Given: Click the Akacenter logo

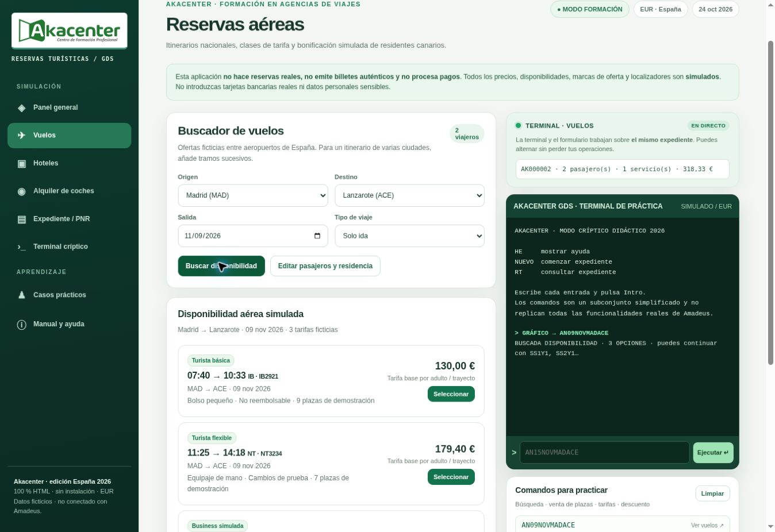Looking at the screenshot, I should 70,31.
